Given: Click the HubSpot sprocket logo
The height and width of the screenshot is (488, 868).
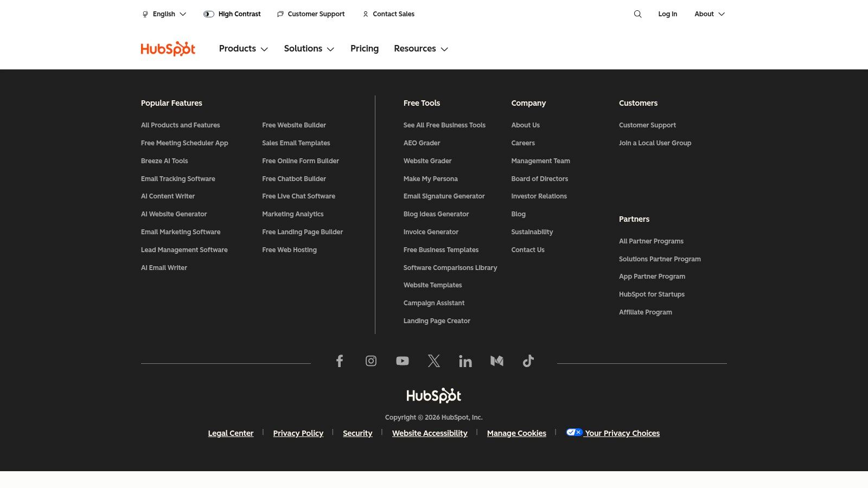Looking at the screenshot, I should pyautogui.click(x=168, y=49).
